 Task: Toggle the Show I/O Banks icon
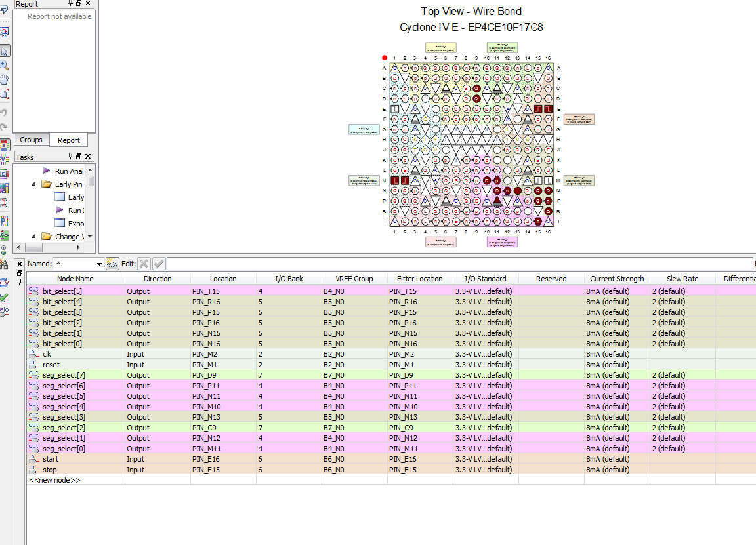pos(5,145)
